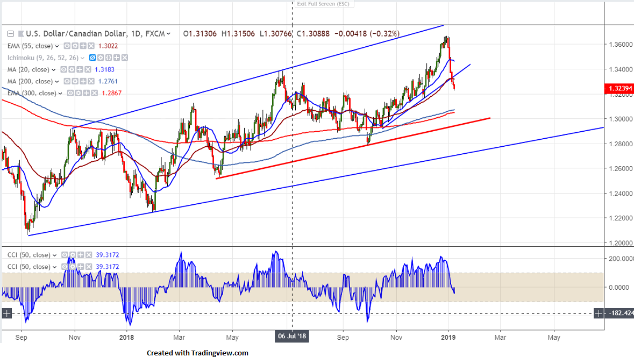Hide the second CCI (50, close) via eye icon

coord(65,267)
